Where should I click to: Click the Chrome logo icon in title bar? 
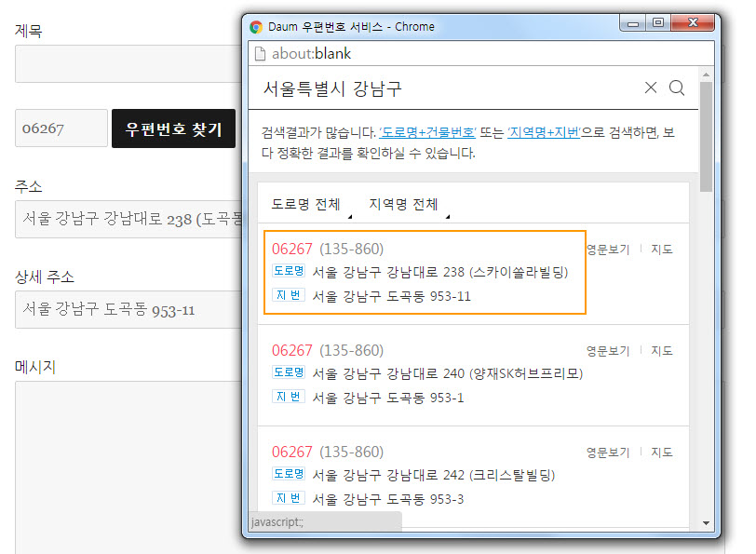(256, 27)
